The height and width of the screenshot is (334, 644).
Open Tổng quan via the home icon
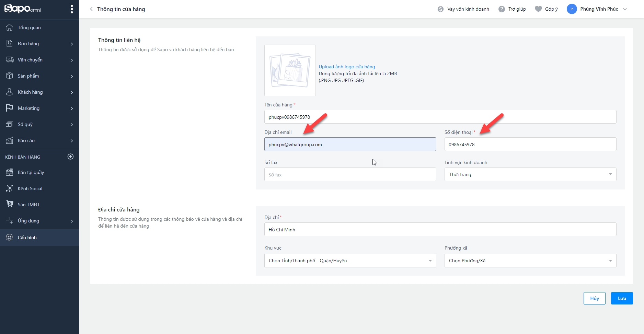pyautogui.click(x=10, y=27)
